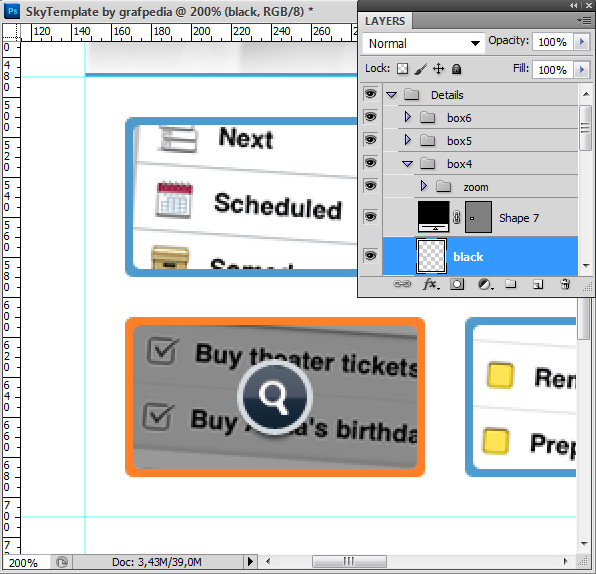Hide the box5 group
Viewport: 596px width, 574px height.
(370, 140)
